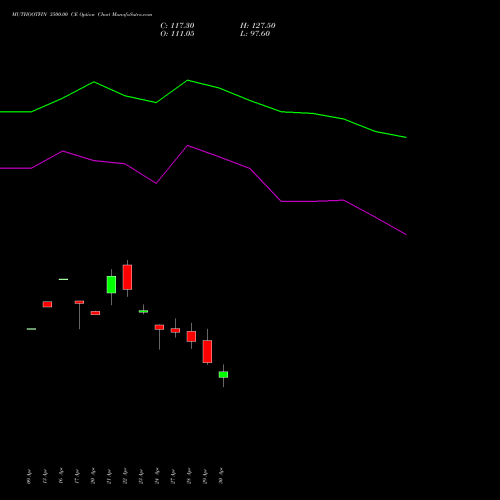Click the peak of the purple line
The width and height of the screenshot is (500, 500).
tap(188, 145)
